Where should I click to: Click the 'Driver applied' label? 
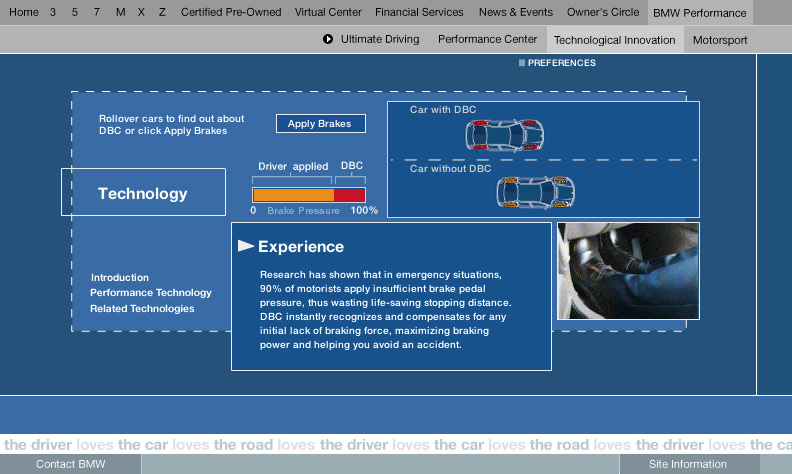click(293, 166)
